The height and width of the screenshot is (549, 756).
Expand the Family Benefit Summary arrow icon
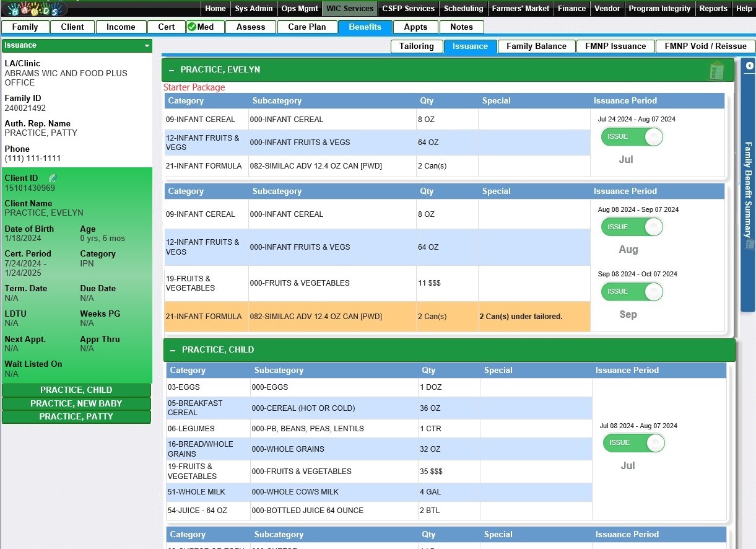coord(749,66)
